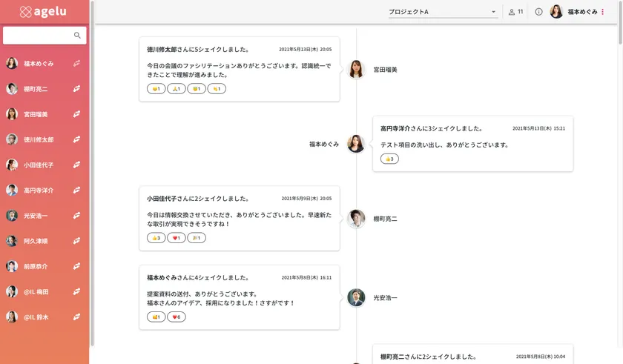Open the info icon in top bar
The width and height of the screenshot is (623, 364).
click(x=539, y=12)
